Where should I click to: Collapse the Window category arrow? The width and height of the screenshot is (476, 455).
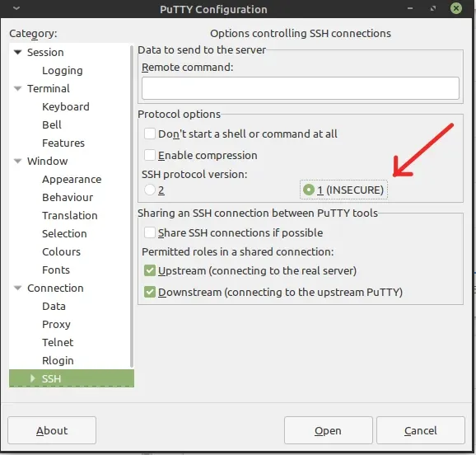(x=18, y=161)
